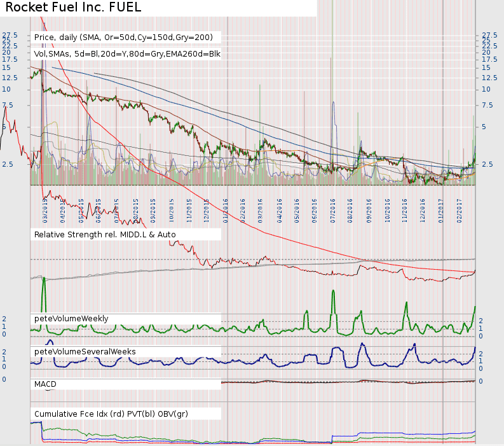Image resolution: width=504 pixels, height=446 pixels.
Task: Select the 17.5 value on the right price axis
Action: (489, 59)
